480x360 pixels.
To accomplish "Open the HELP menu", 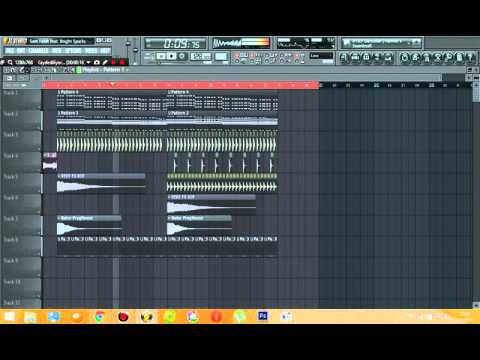I will [105, 51].
